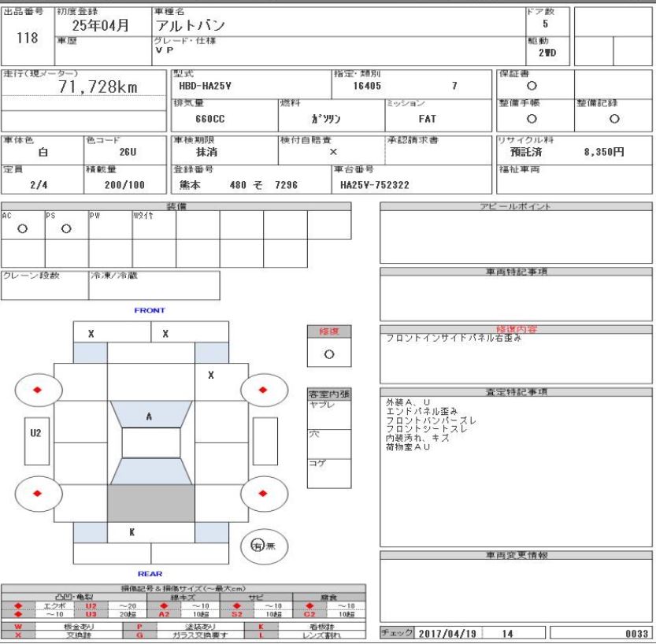
Task: Toggle the AC equipment circle
Action: tap(23, 229)
